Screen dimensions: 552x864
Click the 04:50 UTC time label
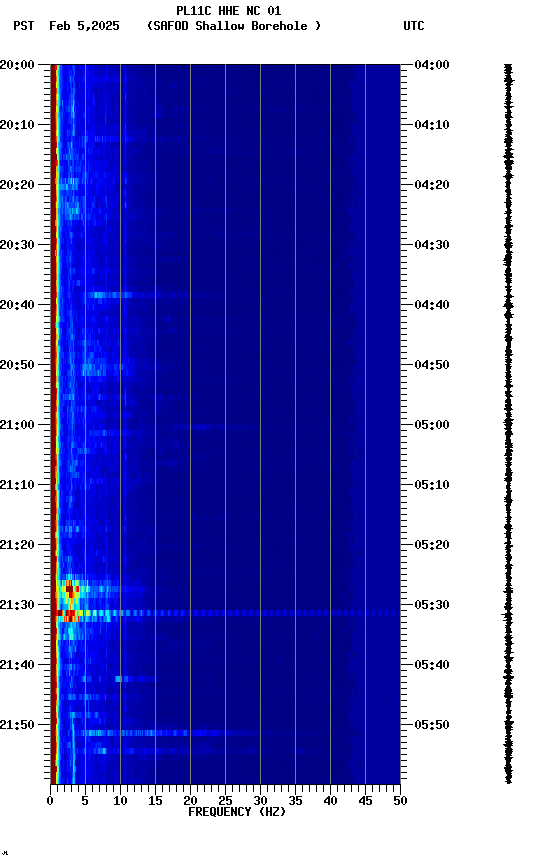pos(432,365)
